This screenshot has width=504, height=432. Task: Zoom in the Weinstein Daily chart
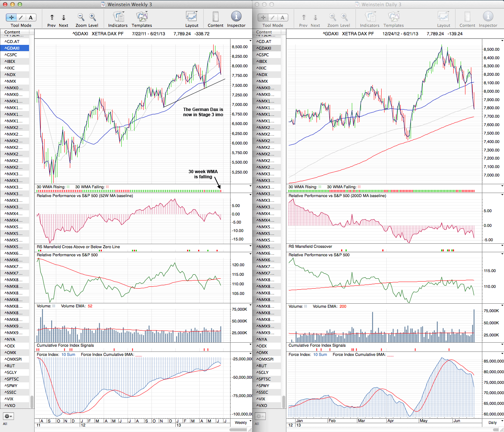point(344,17)
